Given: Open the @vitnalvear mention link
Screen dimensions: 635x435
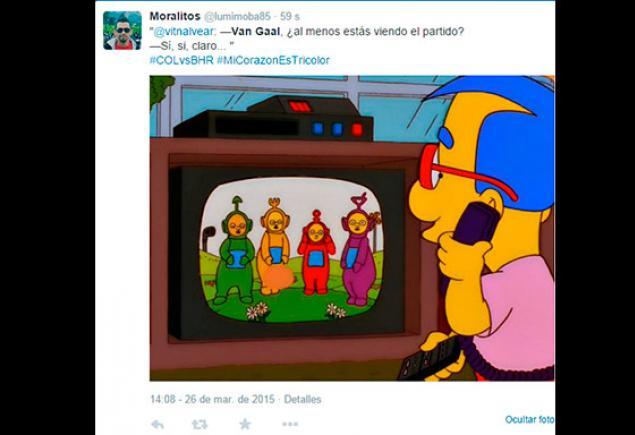Looking at the screenshot, I should pyautogui.click(x=185, y=32).
